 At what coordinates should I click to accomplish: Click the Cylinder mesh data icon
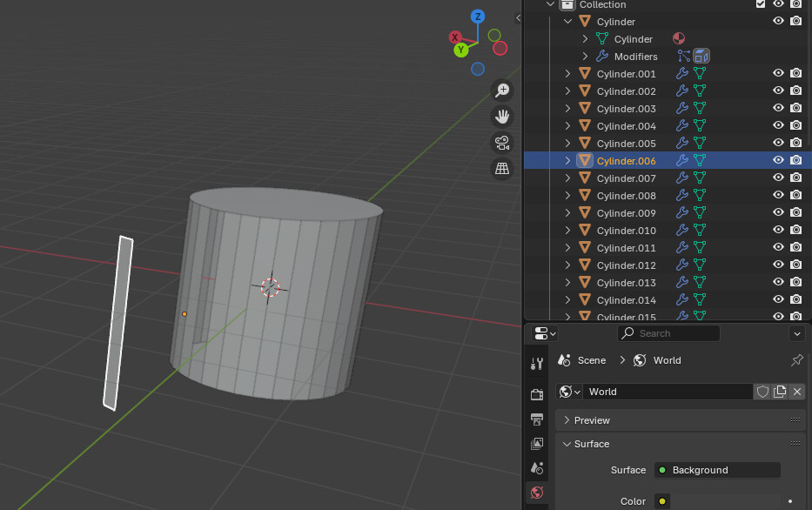tap(602, 39)
